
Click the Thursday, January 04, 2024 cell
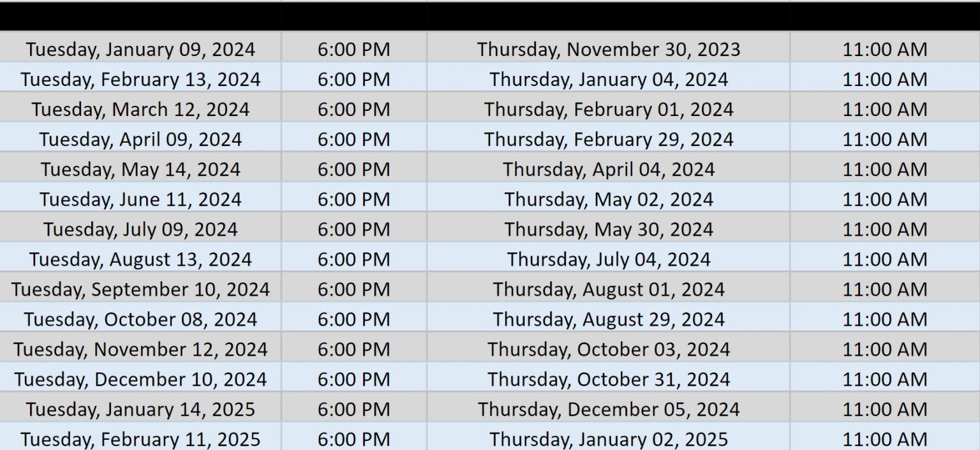pos(608,80)
